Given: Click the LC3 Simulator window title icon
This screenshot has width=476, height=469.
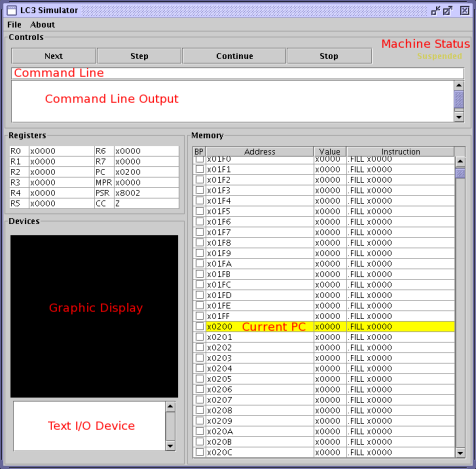Looking at the screenshot, I should pos(12,10).
